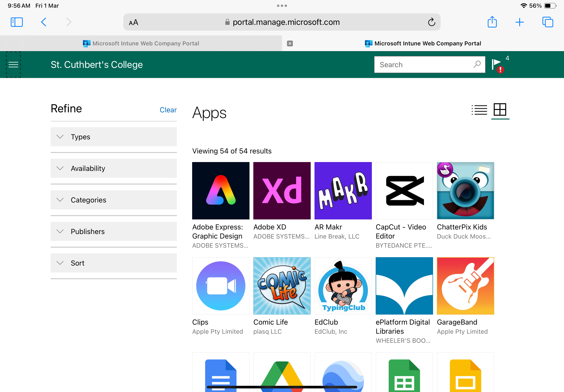Open the Adobe XD app icon
This screenshot has height=392, width=564.
(282, 191)
